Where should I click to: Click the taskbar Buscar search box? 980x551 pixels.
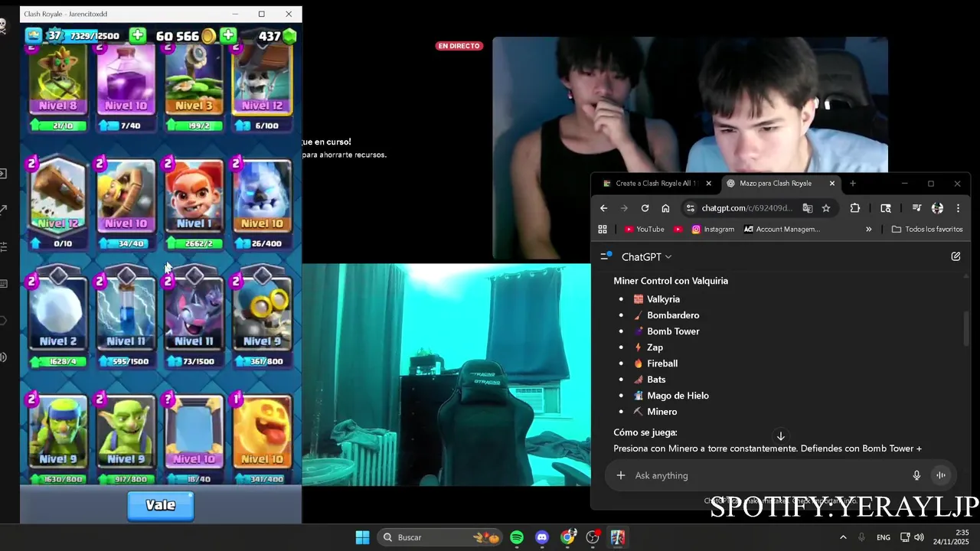(x=440, y=537)
